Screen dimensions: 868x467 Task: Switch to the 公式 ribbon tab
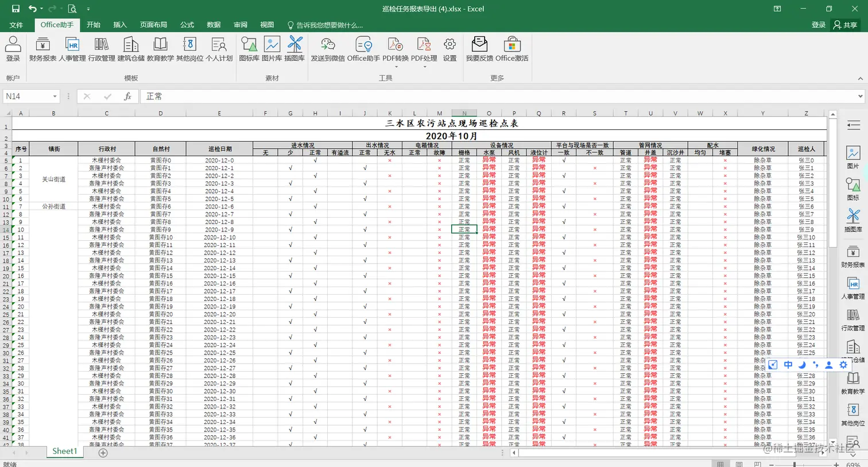(x=187, y=25)
